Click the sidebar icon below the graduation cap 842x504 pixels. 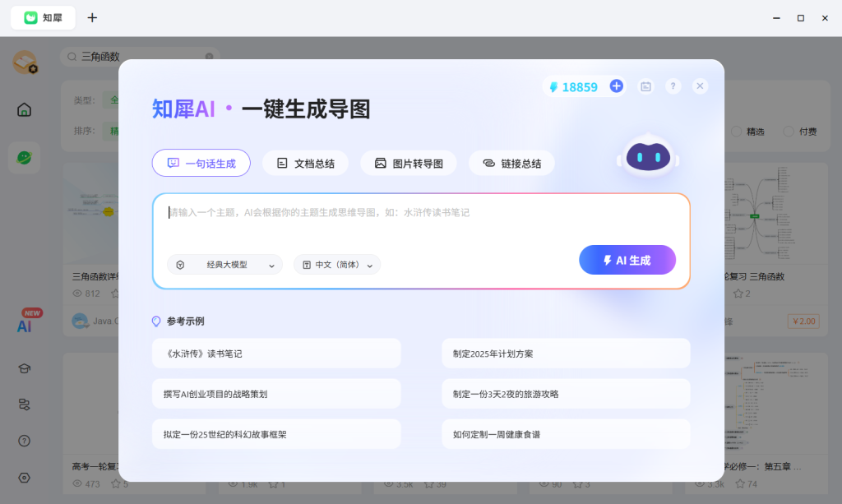click(x=24, y=405)
